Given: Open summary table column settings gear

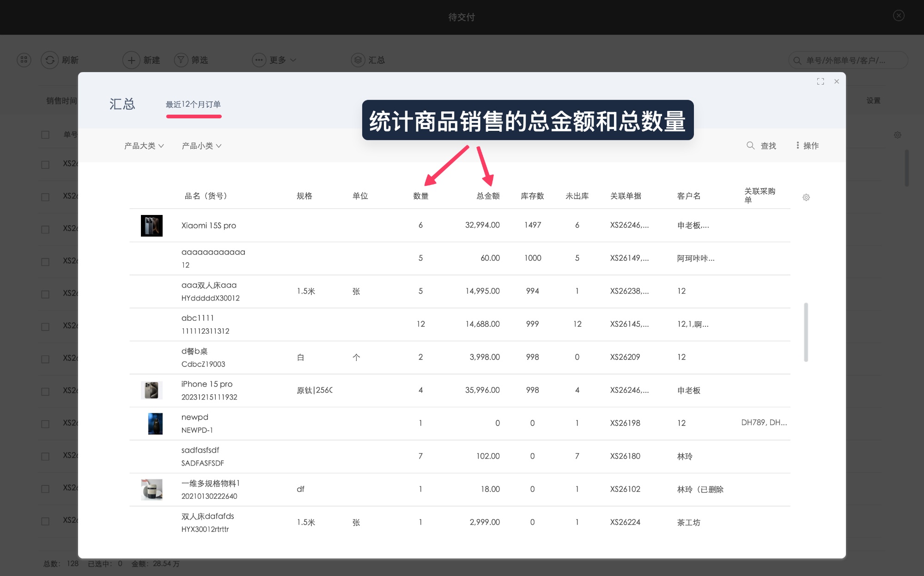Looking at the screenshot, I should pyautogui.click(x=806, y=197).
